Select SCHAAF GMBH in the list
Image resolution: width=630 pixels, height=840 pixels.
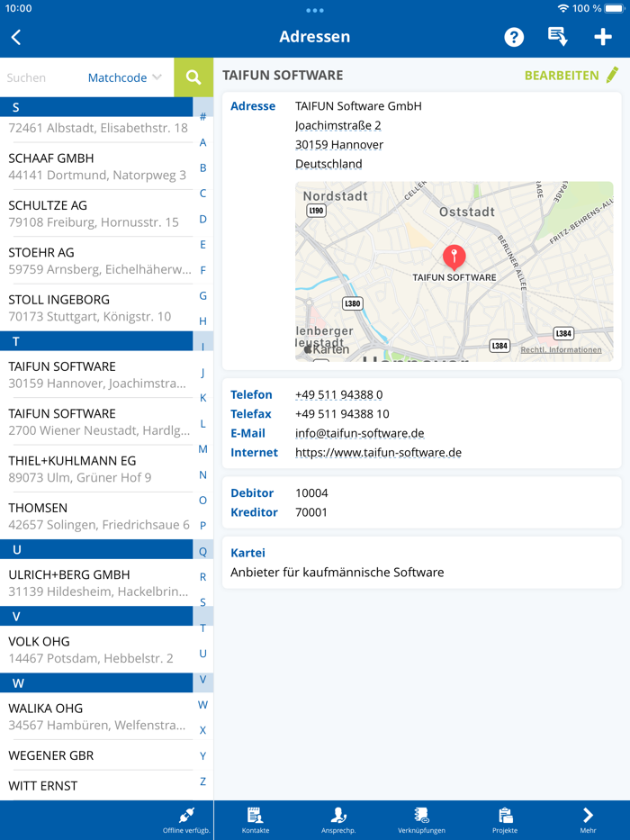[96, 167]
